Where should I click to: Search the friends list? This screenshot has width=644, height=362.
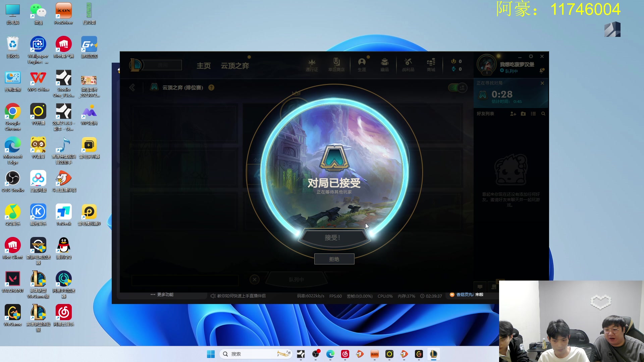pos(543,114)
